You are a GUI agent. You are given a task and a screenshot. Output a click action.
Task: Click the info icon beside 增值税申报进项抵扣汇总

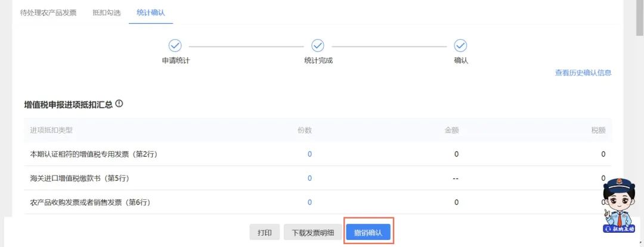[x=119, y=104]
